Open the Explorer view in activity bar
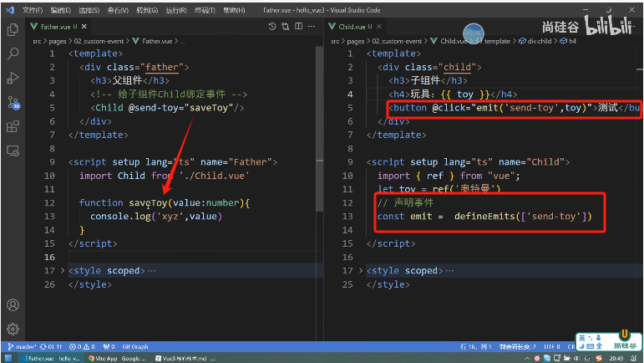 (x=13, y=29)
